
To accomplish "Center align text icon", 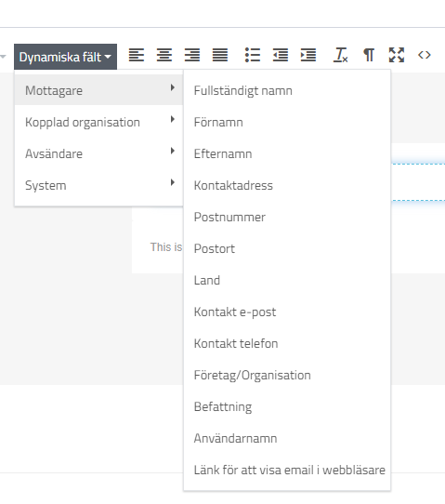I will tap(164, 55).
